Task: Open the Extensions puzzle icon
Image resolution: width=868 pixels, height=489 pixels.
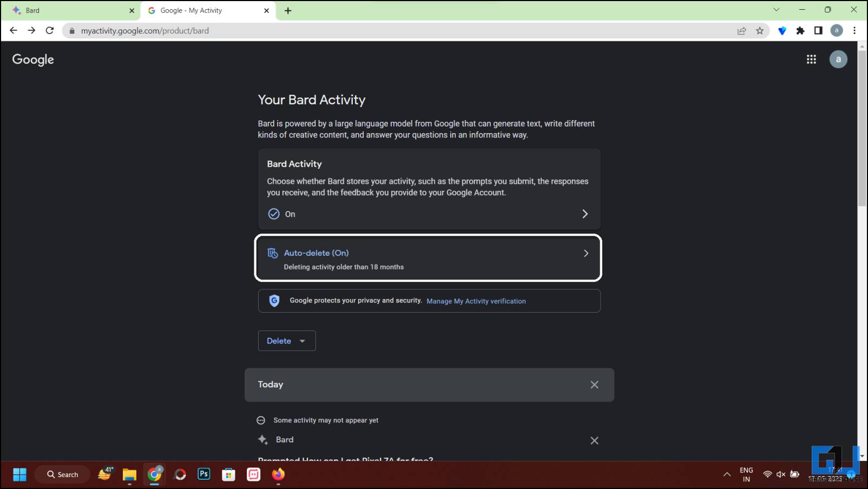Action: coord(800,31)
